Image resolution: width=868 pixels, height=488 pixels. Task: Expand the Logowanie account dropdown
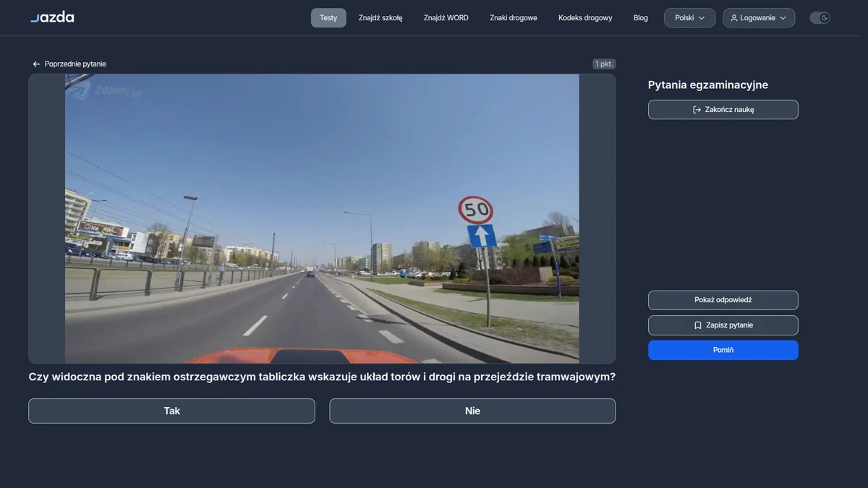759,18
